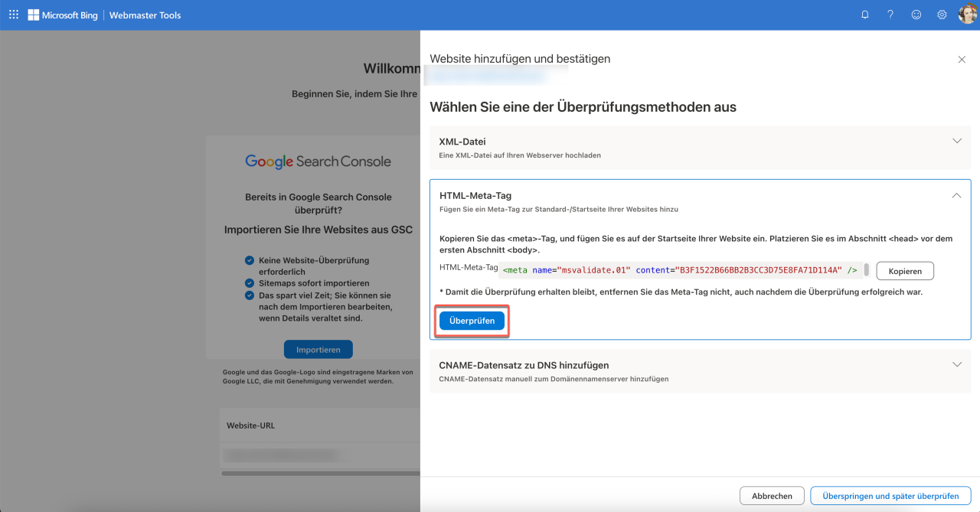
Task: Click the meta tag code field
Action: 681,270
